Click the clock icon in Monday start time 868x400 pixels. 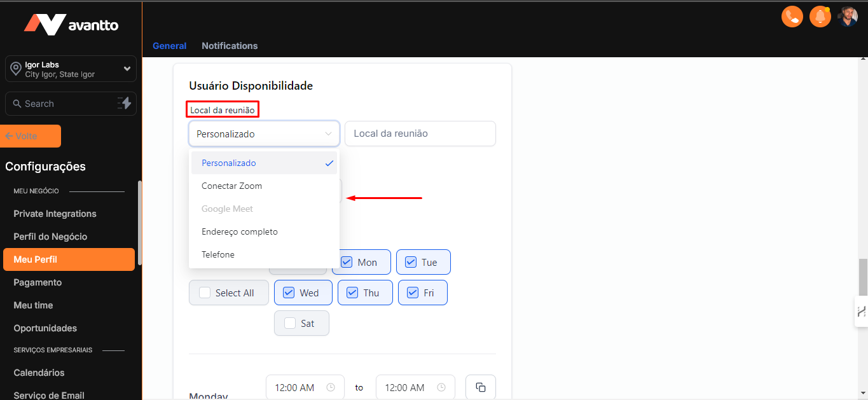(330, 387)
